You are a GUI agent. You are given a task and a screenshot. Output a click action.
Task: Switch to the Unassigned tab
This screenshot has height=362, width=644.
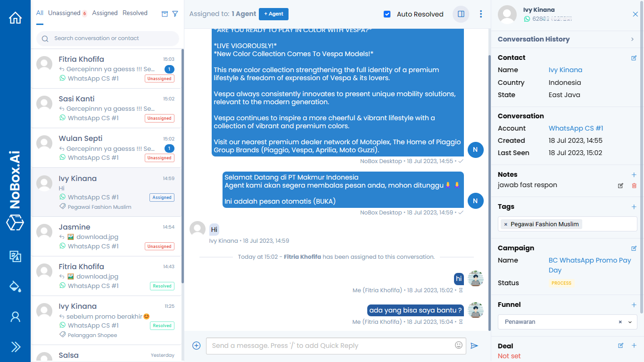click(x=64, y=13)
